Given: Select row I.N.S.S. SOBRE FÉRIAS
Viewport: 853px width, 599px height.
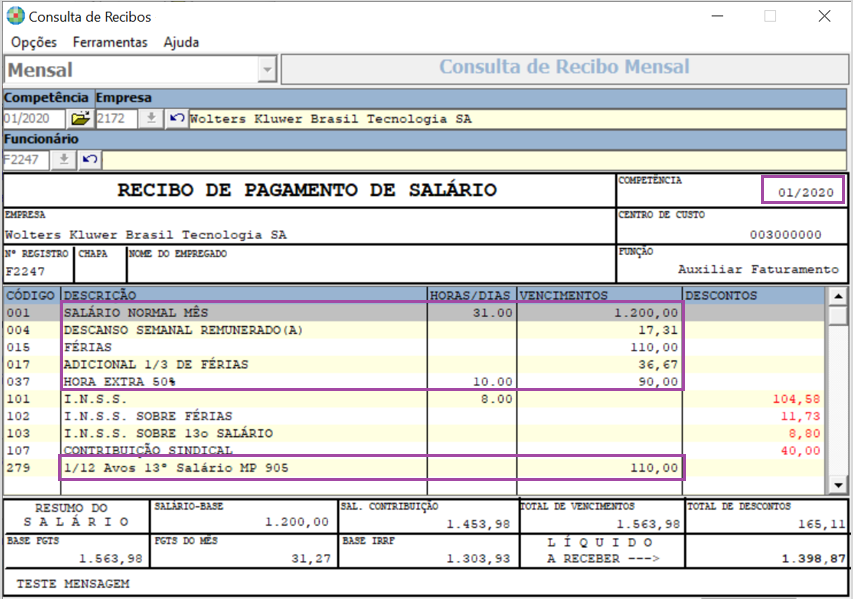Looking at the screenshot, I should [414, 416].
